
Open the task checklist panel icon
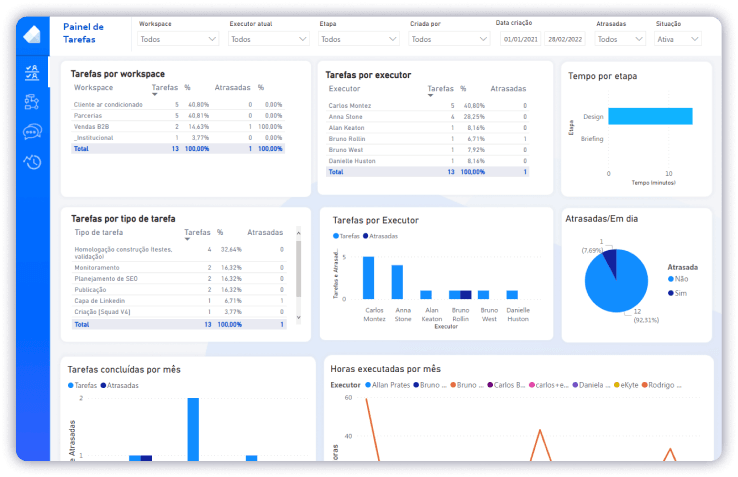(x=32, y=72)
